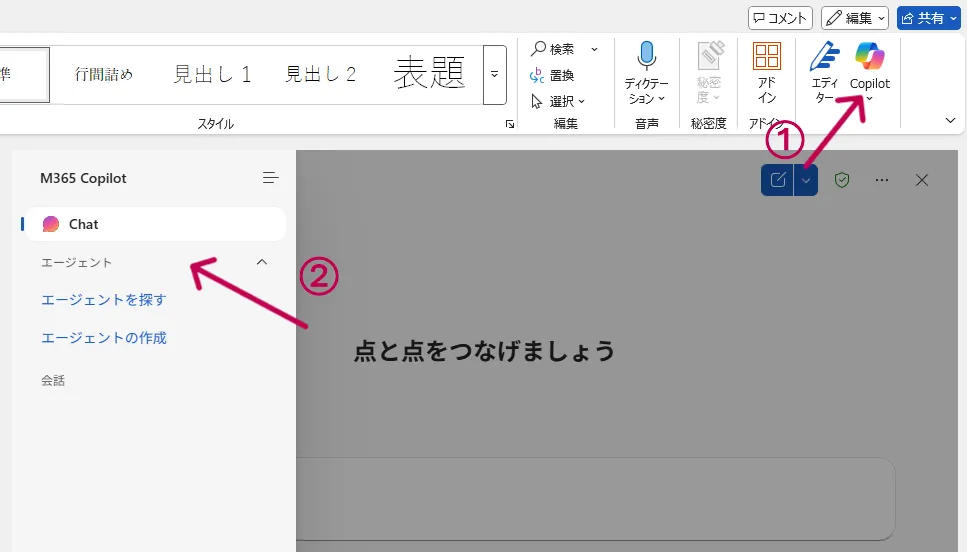Collapse the ribbon with chevron
The height and width of the screenshot is (552, 967).
point(950,120)
